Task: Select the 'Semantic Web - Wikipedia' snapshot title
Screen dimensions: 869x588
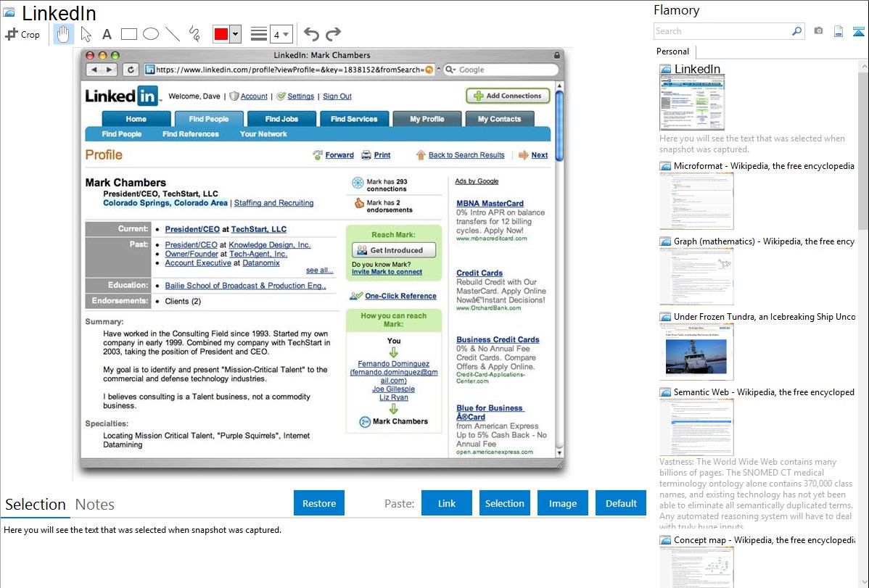Action: coord(764,392)
